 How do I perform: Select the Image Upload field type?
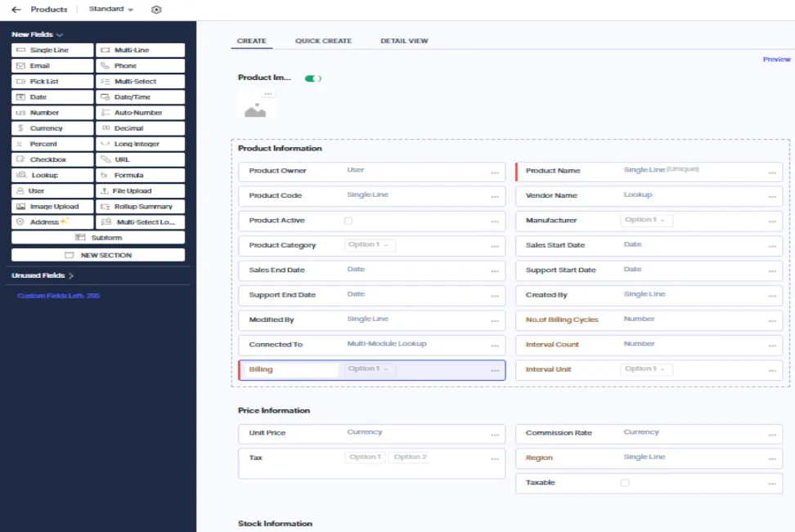52,207
